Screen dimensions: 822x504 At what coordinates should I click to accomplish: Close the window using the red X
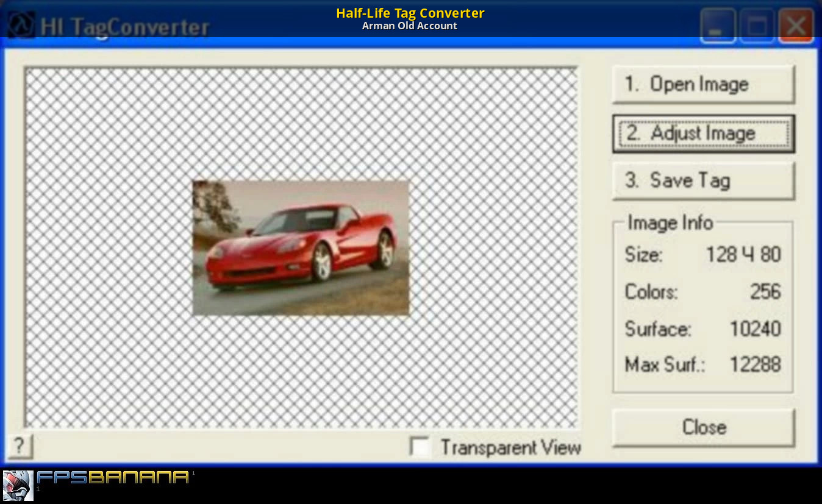(x=796, y=27)
